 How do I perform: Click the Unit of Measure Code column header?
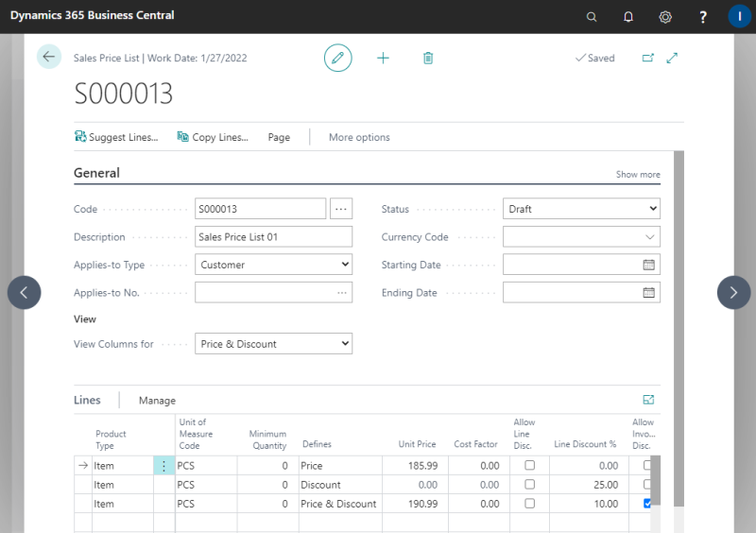196,434
